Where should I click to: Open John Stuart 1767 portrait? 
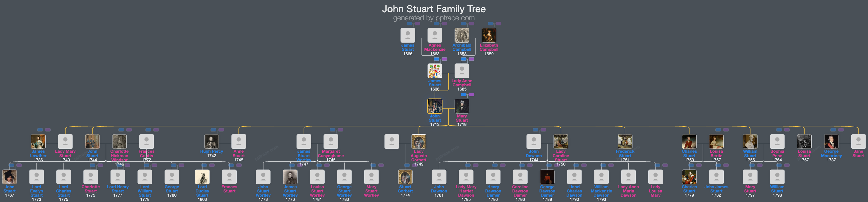point(10,177)
